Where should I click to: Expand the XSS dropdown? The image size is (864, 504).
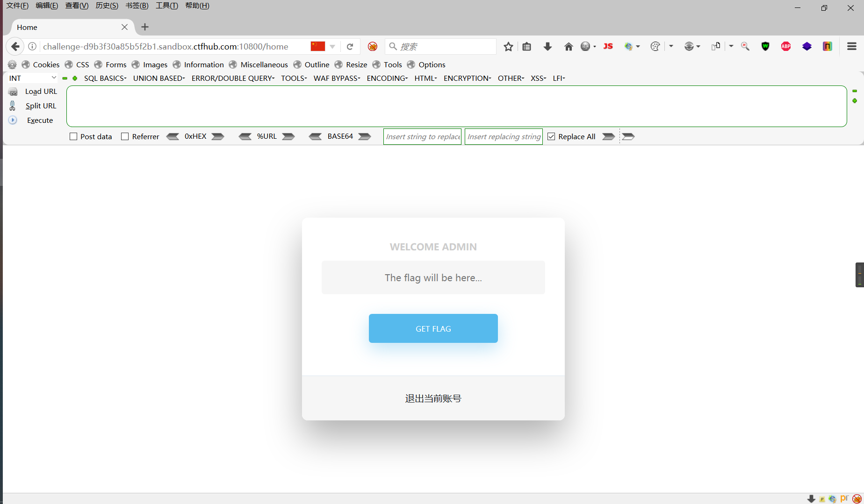point(538,78)
